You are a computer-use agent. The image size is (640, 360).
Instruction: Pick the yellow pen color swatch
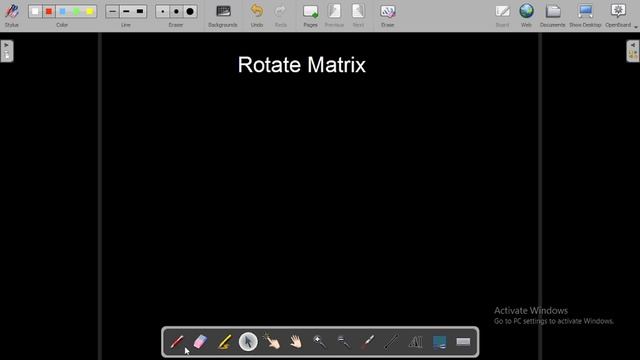coord(90,11)
